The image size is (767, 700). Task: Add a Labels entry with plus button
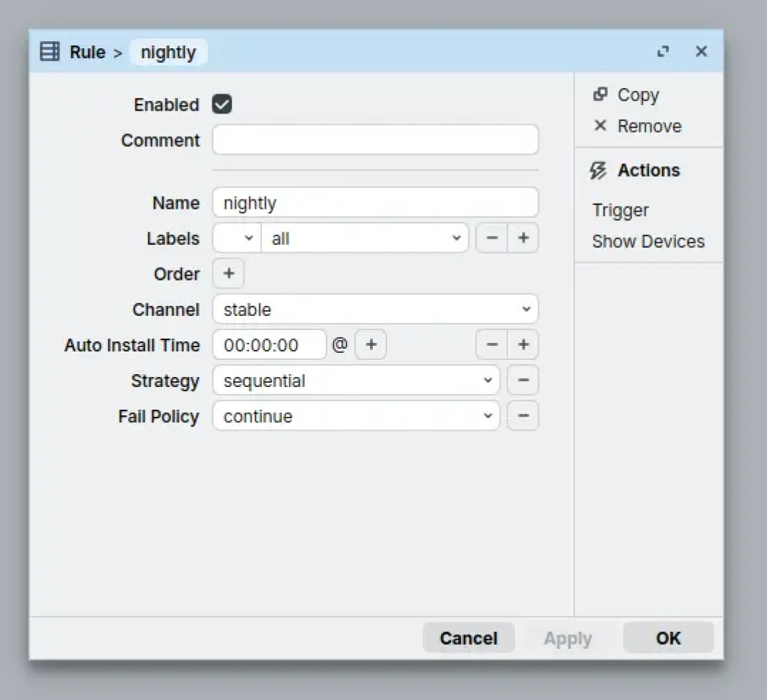523,238
